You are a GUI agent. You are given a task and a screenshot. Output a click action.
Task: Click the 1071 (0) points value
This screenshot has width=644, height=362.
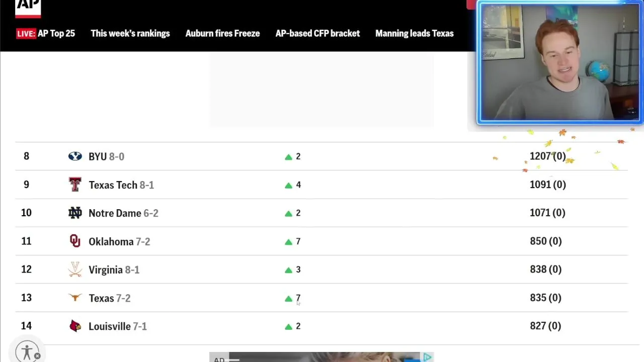pyautogui.click(x=547, y=213)
